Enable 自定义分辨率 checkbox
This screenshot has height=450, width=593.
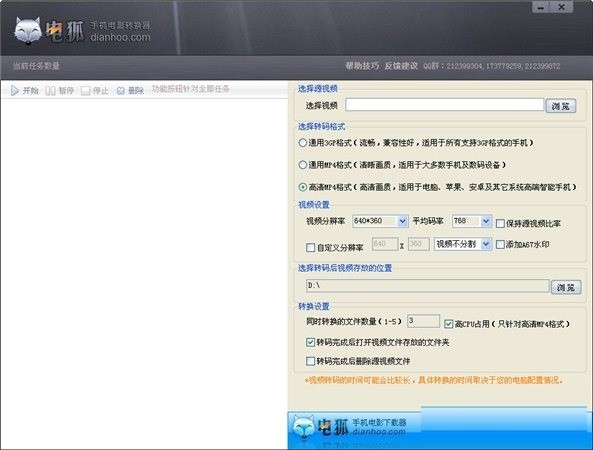click(x=310, y=248)
